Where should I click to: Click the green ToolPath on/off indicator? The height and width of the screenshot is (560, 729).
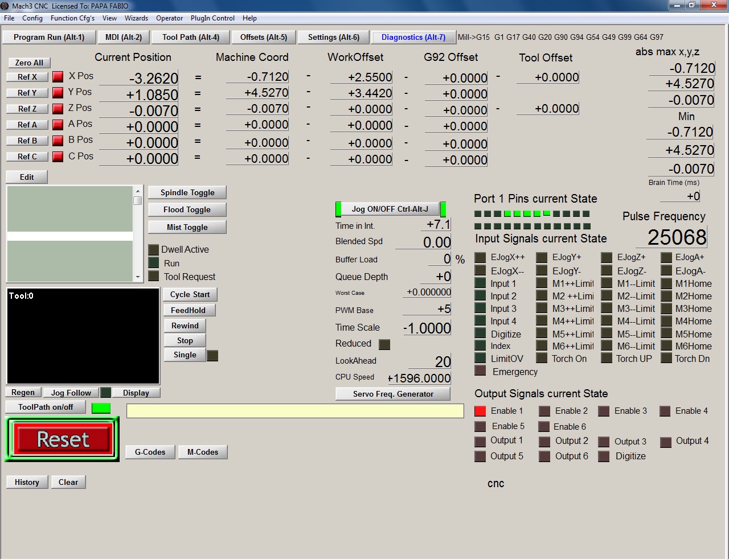[x=101, y=407]
